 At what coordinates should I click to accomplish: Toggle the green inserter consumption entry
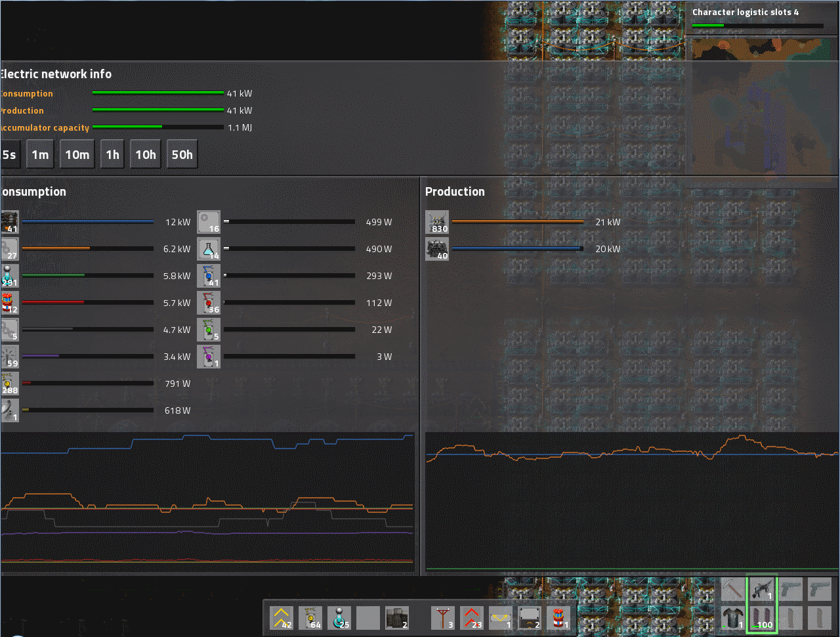click(209, 330)
